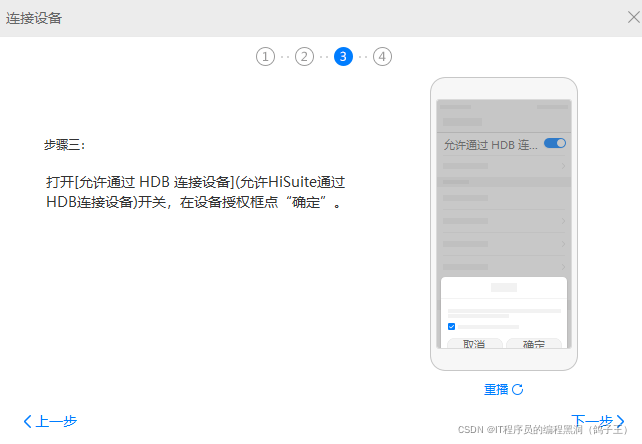Screen dimensions: 642x444
Task: Click 允许通过 HDB 连... label in phone preview
Action: (491, 145)
